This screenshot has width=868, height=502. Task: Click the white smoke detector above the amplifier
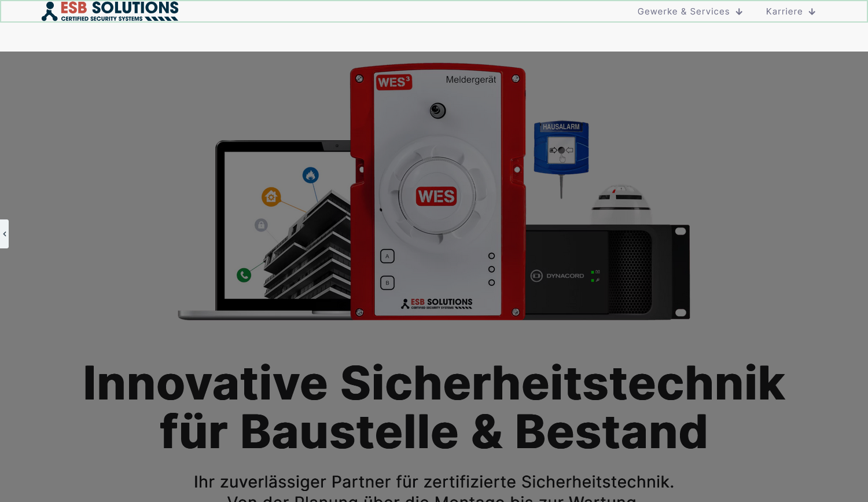(x=621, y=204)
